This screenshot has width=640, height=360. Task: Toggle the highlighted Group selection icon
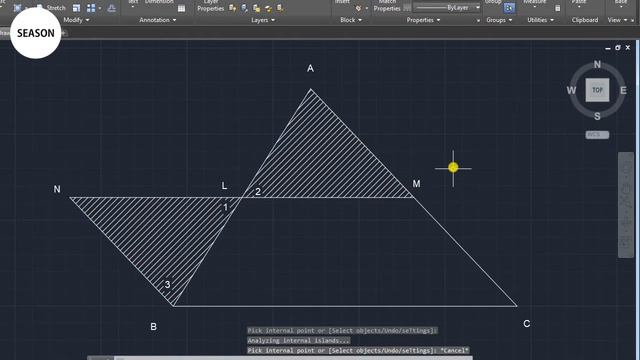509,8
